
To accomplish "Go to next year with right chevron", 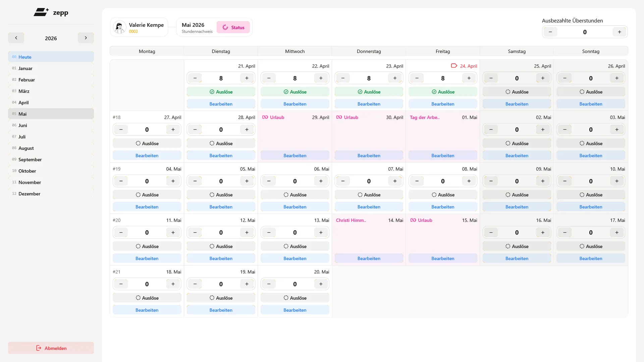I will coord(86,38).
